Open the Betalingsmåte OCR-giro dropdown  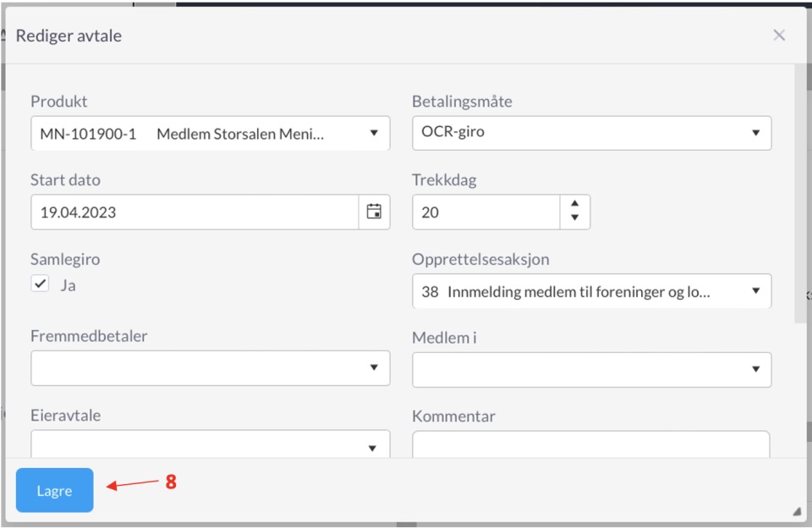pos(591,133)
